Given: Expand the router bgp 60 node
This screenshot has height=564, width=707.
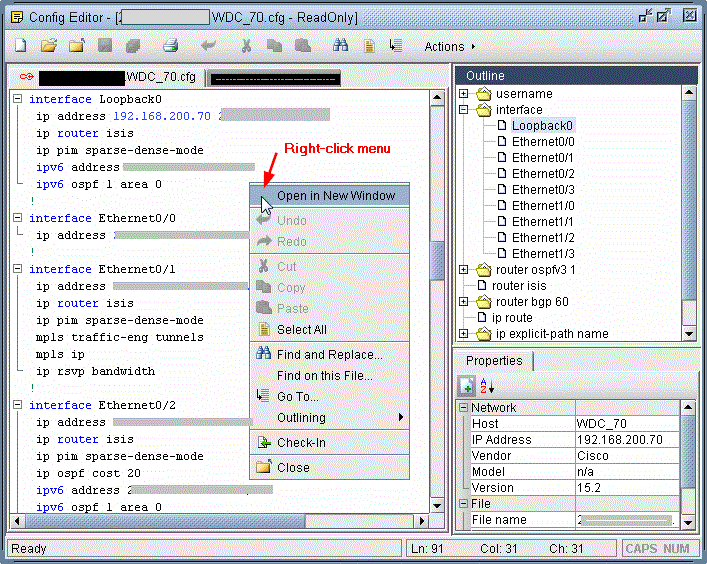Looking at the screenshot, I should (464, 302).
